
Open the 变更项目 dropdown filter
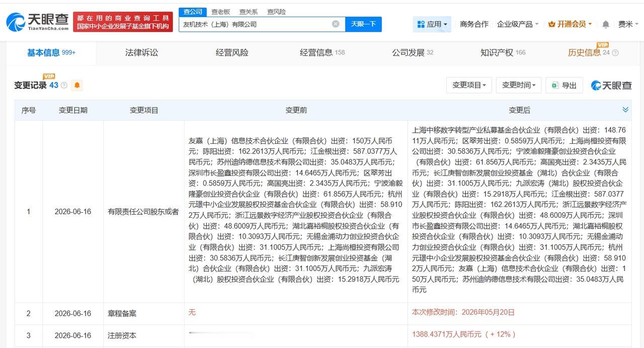tap(469, 85)
